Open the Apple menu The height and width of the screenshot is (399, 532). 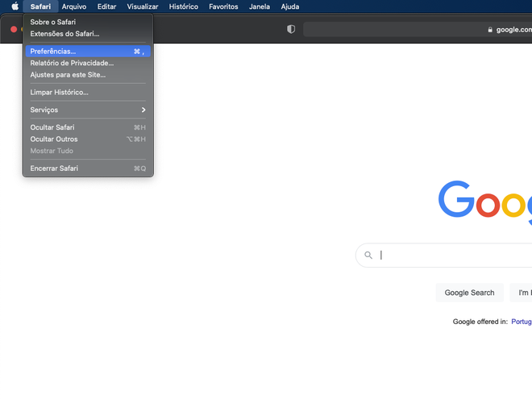[15, 6]
